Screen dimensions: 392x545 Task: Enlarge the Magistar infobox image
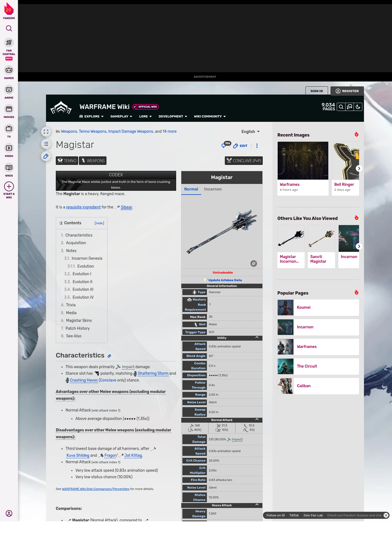[254, 264]
